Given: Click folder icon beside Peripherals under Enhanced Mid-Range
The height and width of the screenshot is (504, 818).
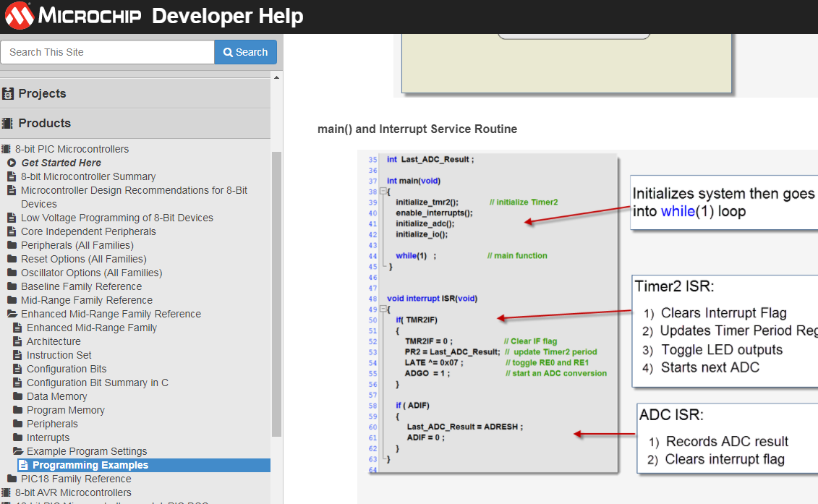Looking at the screenshot, I should pos(18,423).
